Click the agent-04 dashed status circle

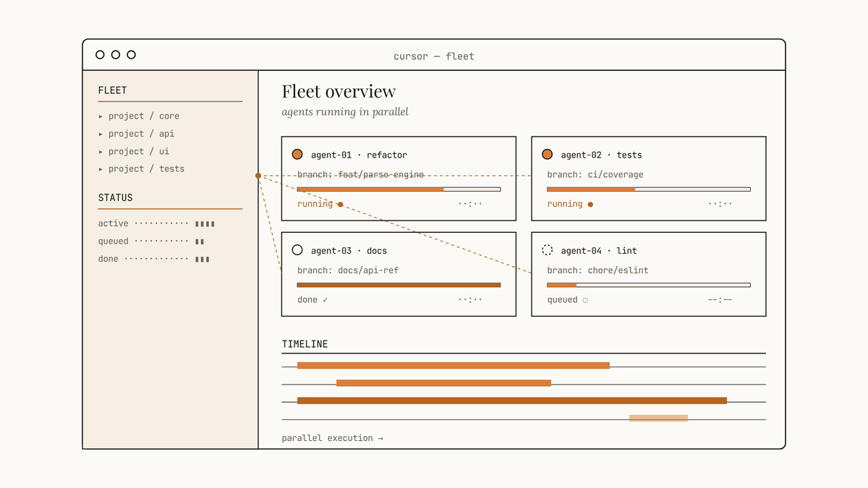point(547,250)
